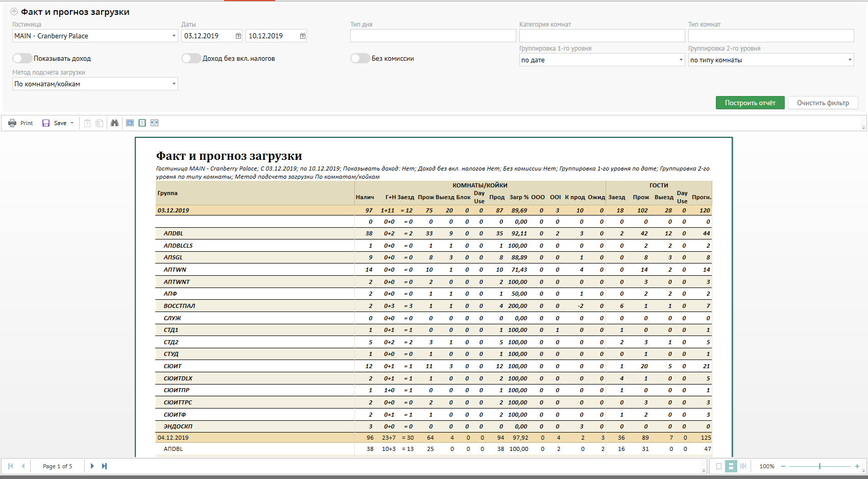Toggle 'Доход без вкл. налогов' switch

click(x=191, y=59)
